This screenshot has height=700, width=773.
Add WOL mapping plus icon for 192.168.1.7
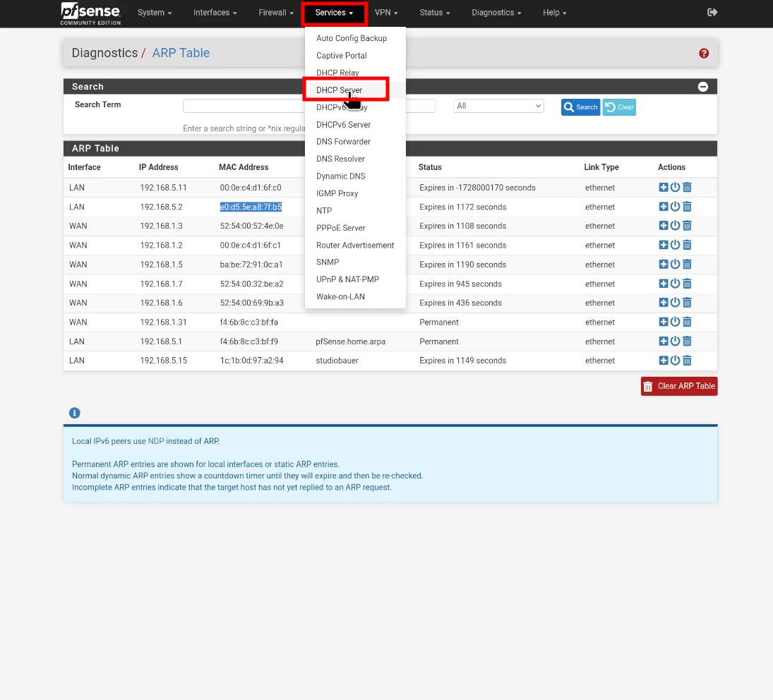[663, 283]
